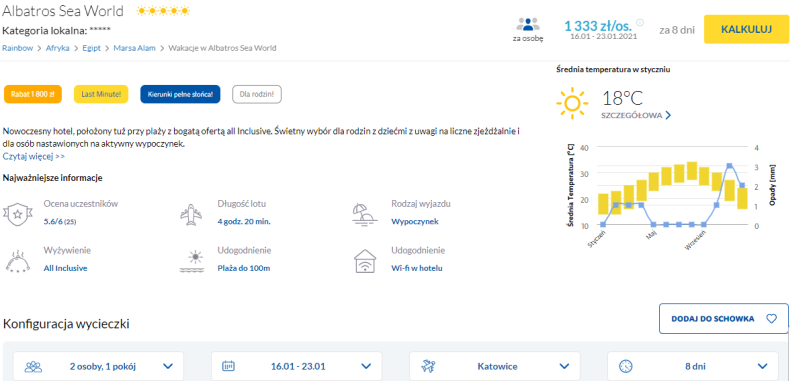
Task: Open the Egipt breadcrumb link
Action: tap(92, 48)
